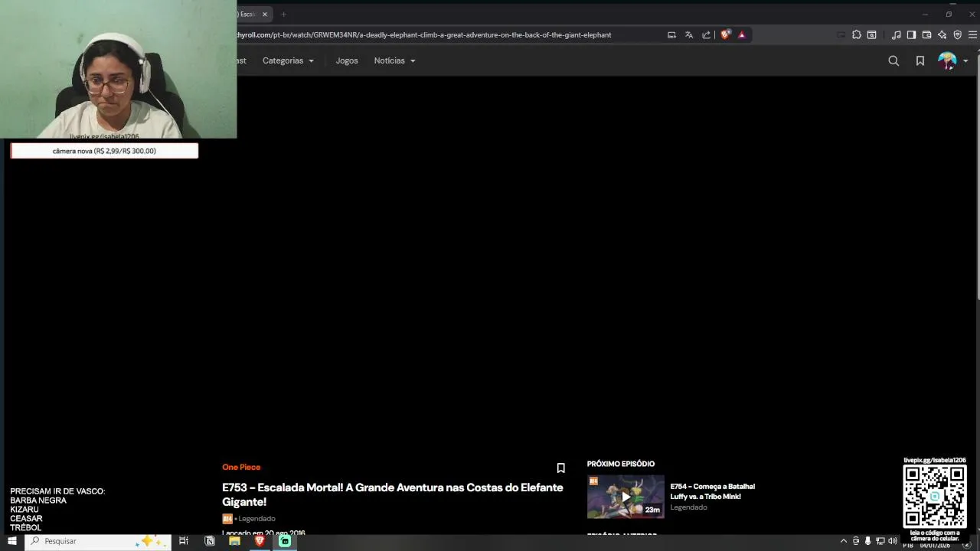This screenshot has height=551, width=980.
Task: Open the user profile avatar
Action: coord(947,60)
